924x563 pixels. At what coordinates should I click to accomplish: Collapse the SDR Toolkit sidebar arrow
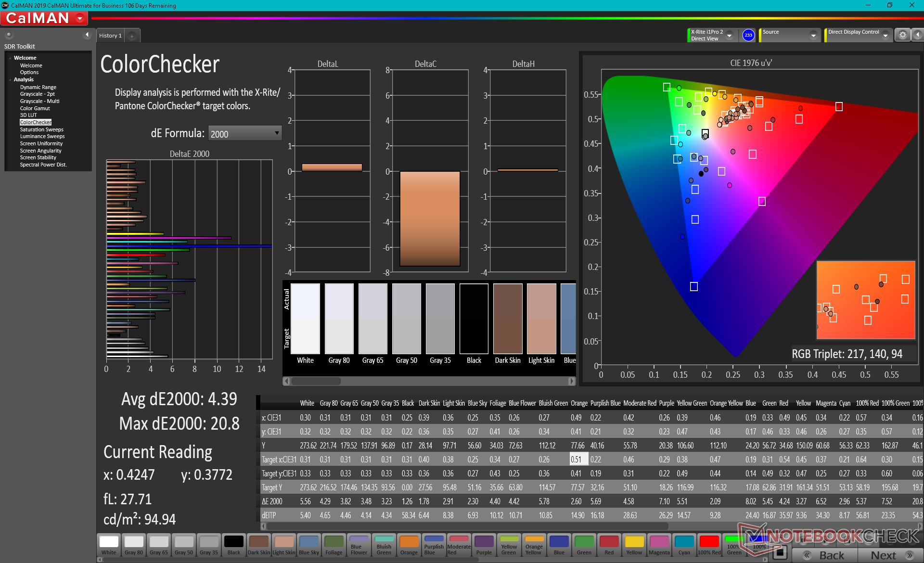click(87, 35)
